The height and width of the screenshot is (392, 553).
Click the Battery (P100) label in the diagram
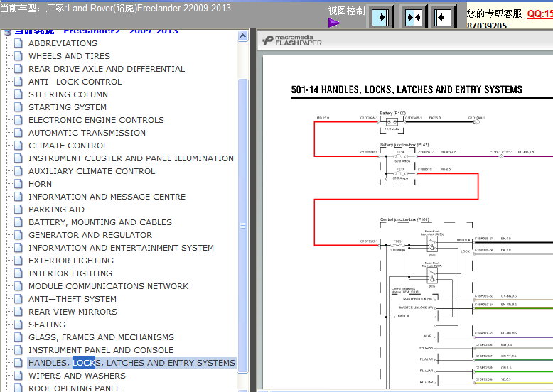point(392,114)
